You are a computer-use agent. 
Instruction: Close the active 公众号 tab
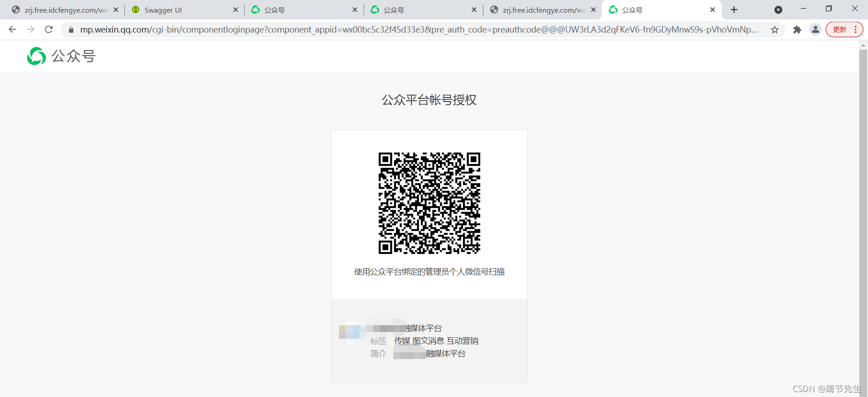click(712, 10)
